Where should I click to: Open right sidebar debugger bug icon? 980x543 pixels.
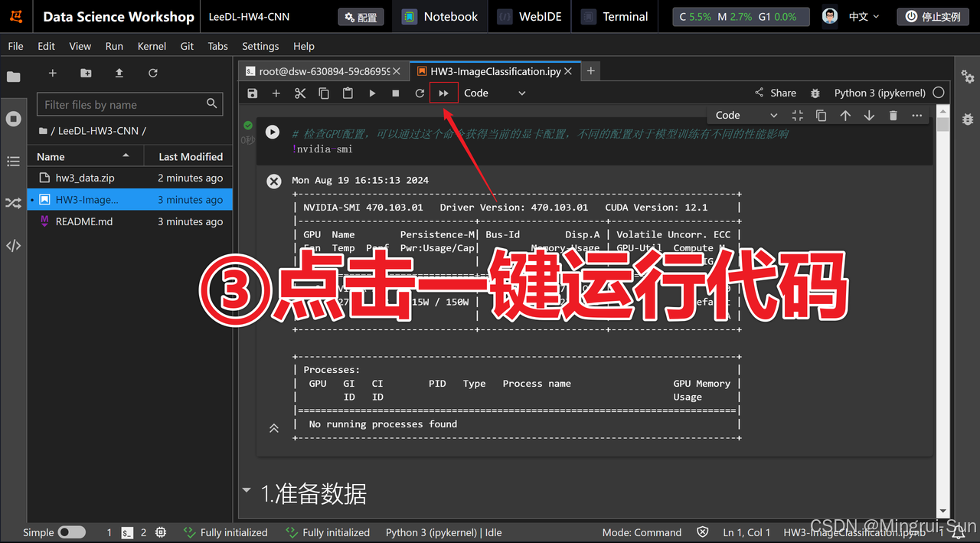point(968,119)
